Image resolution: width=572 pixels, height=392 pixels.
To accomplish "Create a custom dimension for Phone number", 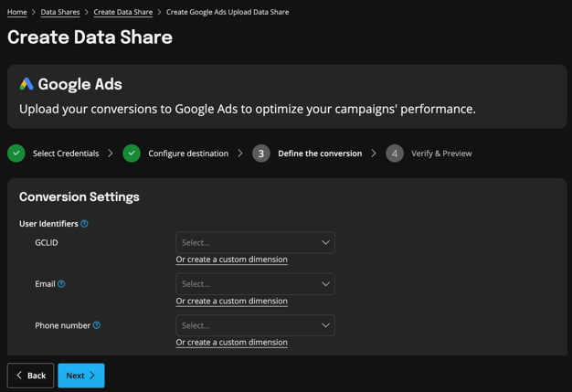I will 231,343.
